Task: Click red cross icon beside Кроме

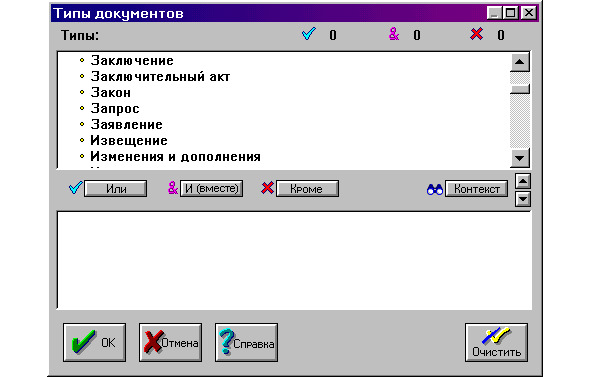Action: 267,188
